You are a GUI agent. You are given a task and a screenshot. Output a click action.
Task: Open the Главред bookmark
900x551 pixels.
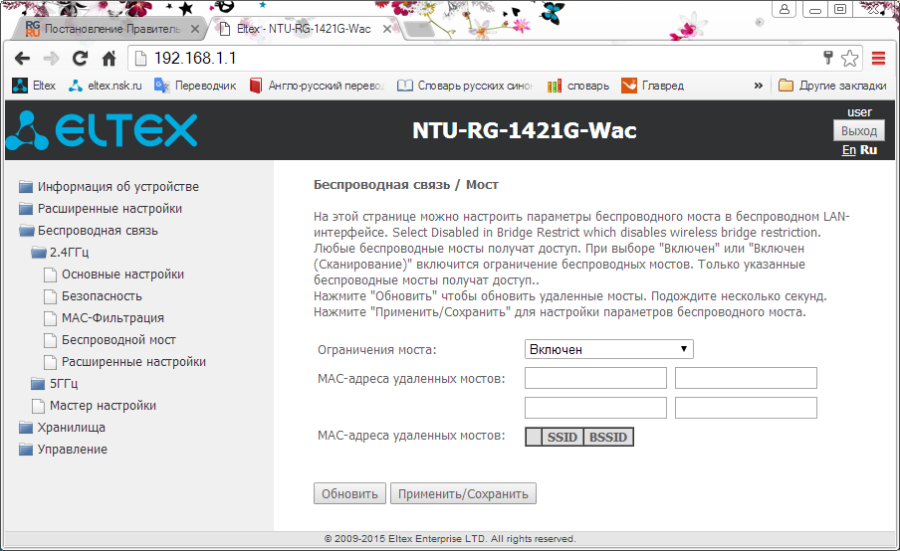(653, 86)
